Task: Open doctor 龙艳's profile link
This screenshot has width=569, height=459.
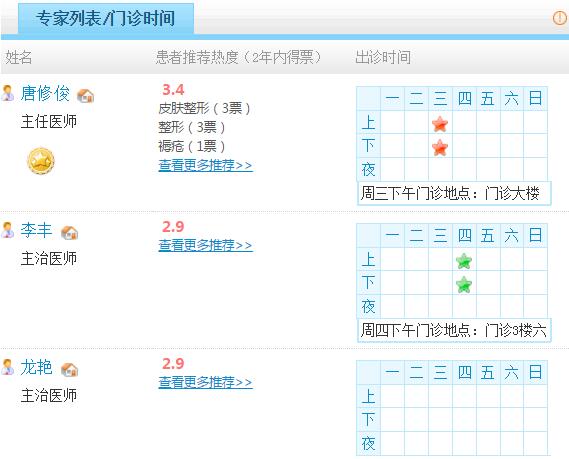Action: [36, 367]
